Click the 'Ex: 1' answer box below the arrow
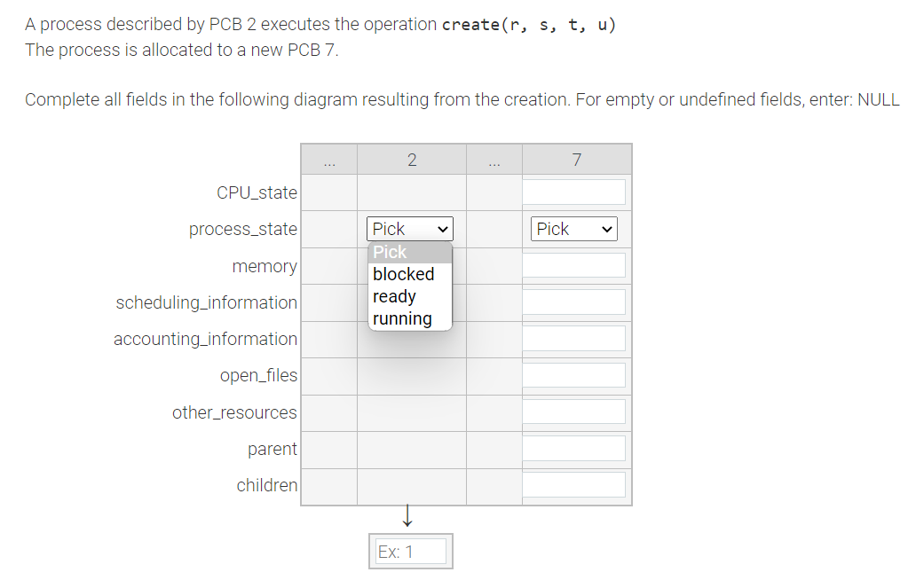This screenshot has height=588, width=924. (x=410, y=550)
